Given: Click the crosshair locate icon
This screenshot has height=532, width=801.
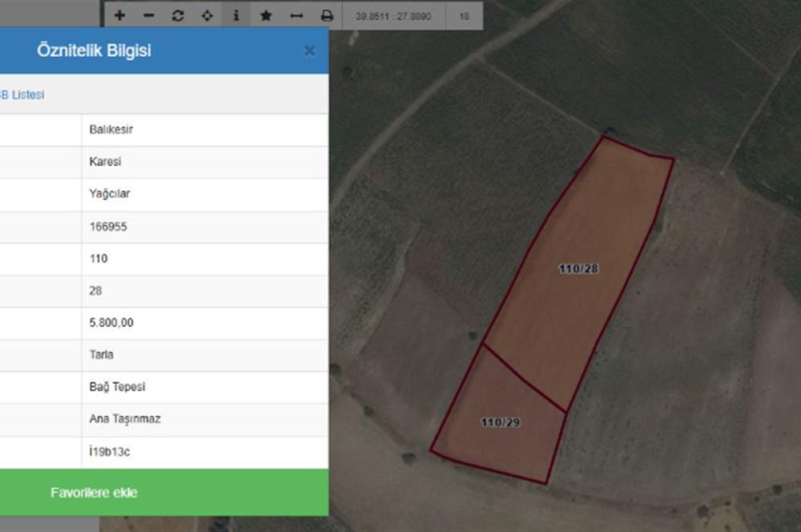Looking at the screenshot, I should [207, 15].
